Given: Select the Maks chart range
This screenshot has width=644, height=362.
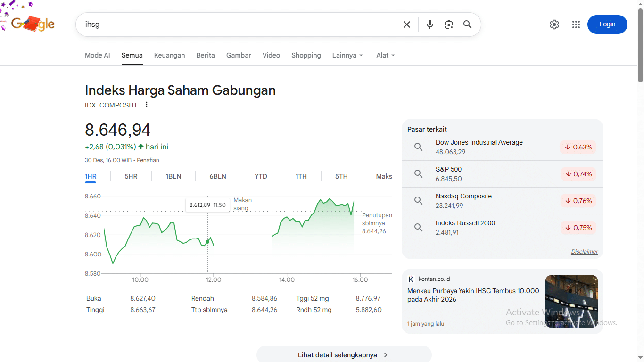Looking at the screenshot, I should click(384, 176).
